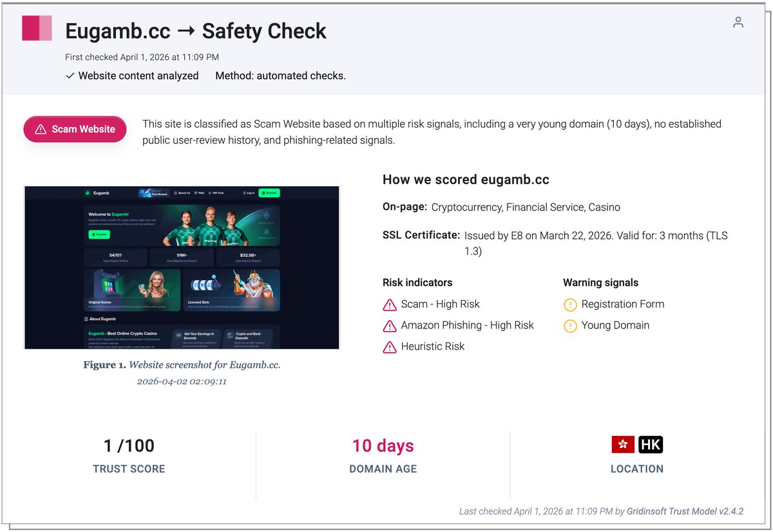Image resolution: width=773 pixels, height=532 pixels.
Task: Click the HK country code badge
Action: [x=651, y=444]
